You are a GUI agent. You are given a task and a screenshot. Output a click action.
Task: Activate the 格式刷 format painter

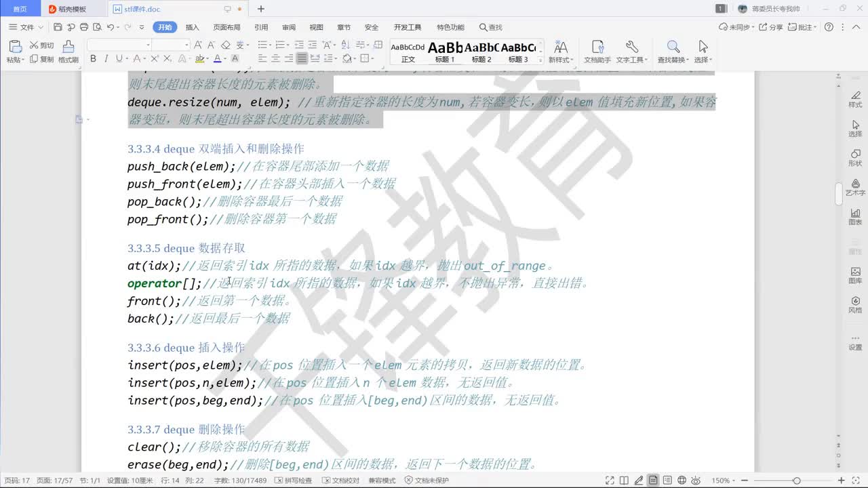(68, 52)
